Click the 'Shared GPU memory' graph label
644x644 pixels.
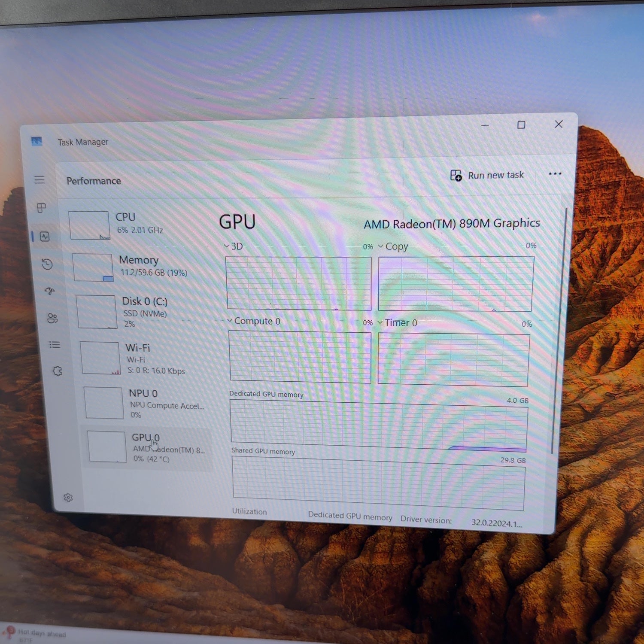pos(263,451)
